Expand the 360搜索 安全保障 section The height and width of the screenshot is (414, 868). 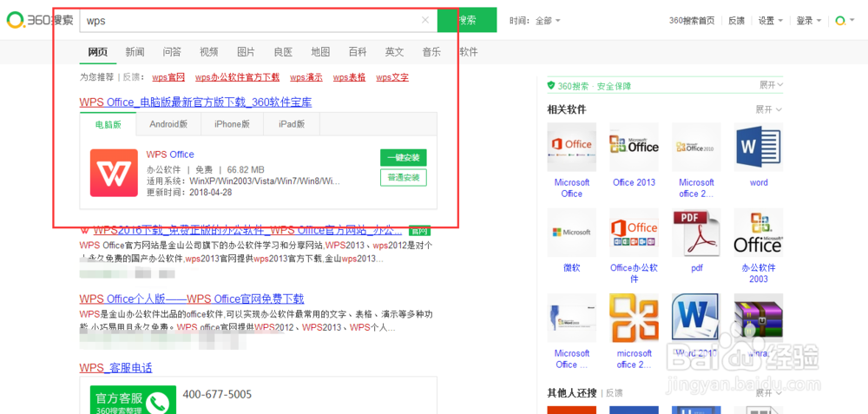click(771, 85)
